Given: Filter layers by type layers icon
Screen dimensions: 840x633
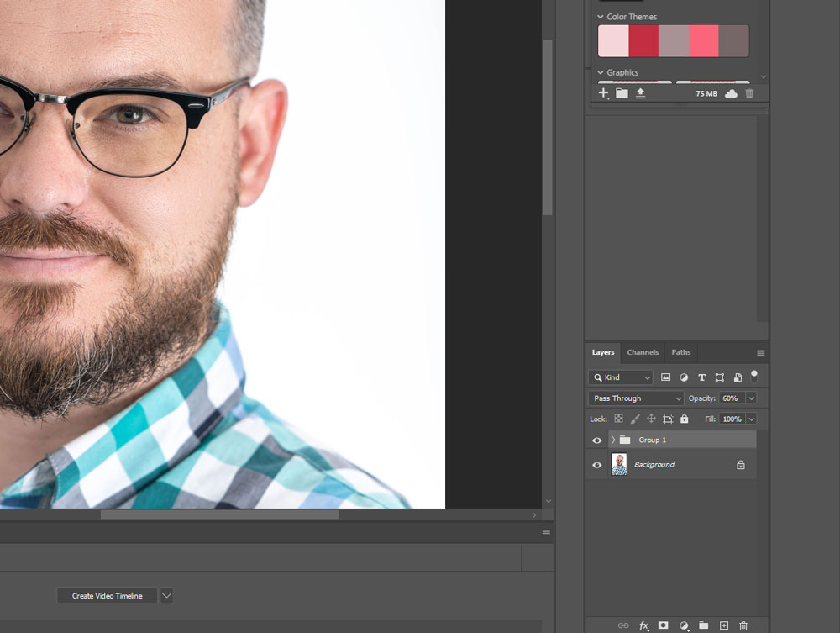Looking at the screenshot, I should pyautogui.click(x=702, y=377).
